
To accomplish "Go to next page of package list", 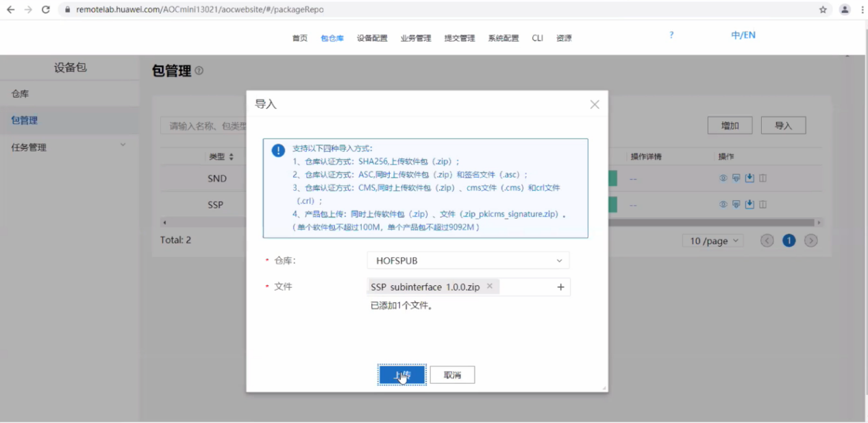I will point(811,241).
